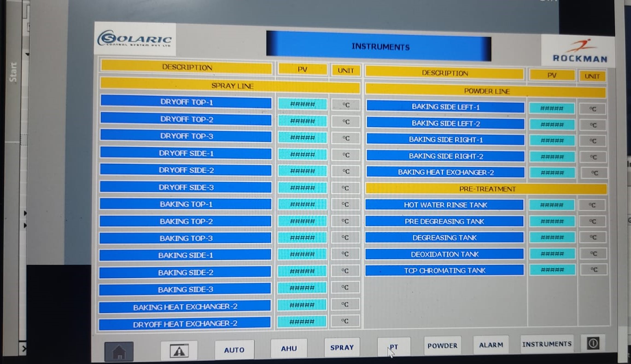This screenshot has width=631, height=364.
Task: Select the DRYOFF TOP-1 PV value
Action: pos(303,104)
